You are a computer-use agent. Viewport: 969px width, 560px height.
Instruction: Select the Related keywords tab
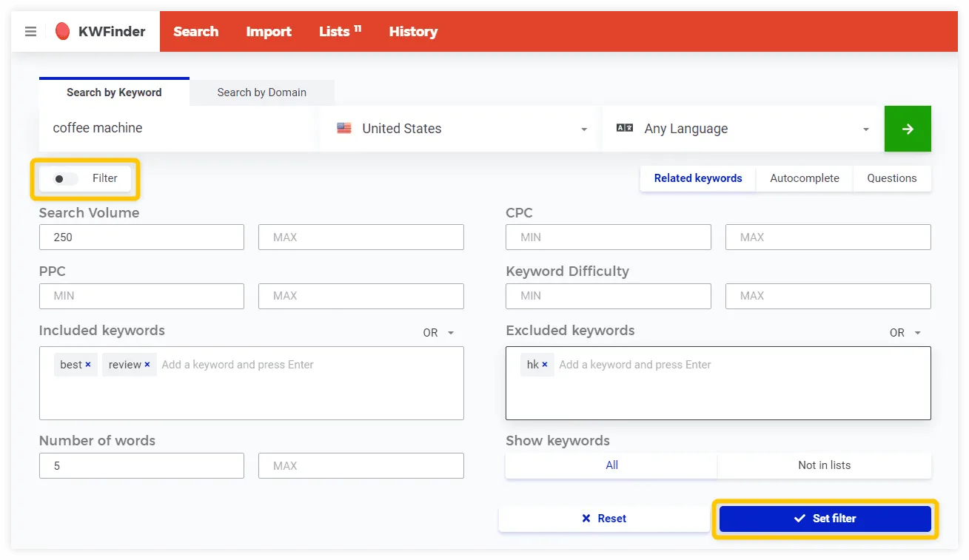698,178
